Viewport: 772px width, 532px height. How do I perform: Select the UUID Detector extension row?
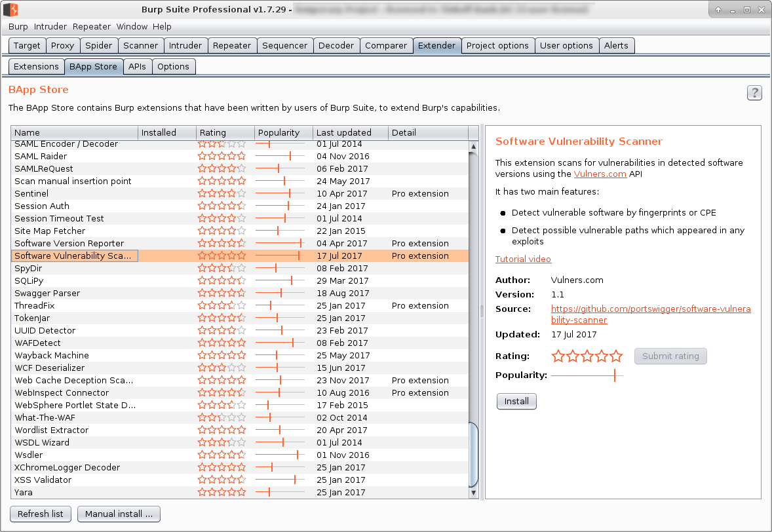tap(240, 330)
